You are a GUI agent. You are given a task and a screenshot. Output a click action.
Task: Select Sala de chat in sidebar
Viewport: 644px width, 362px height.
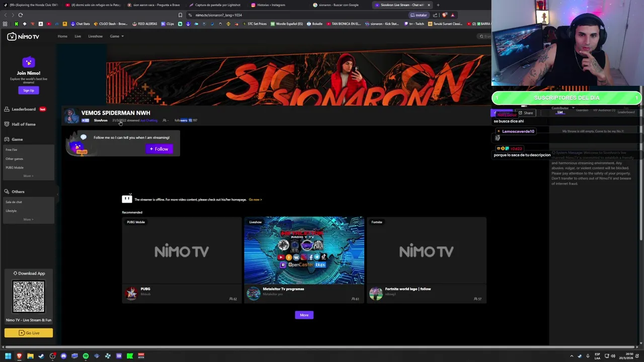(x=14, y=202)
